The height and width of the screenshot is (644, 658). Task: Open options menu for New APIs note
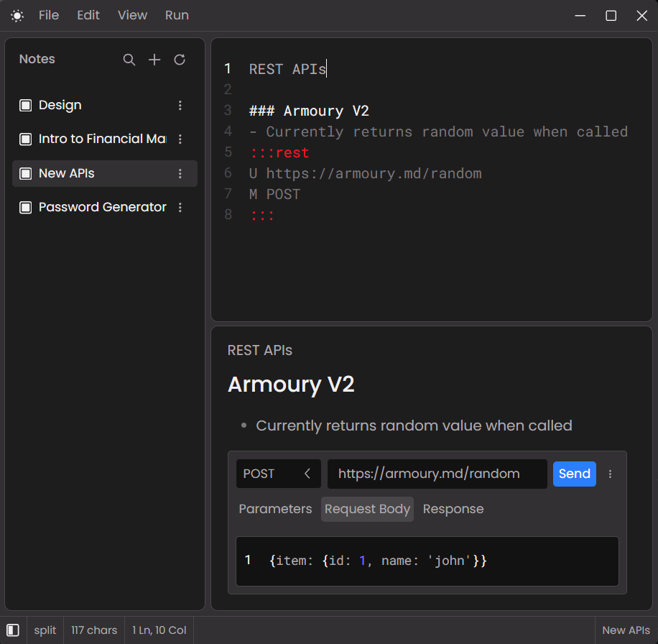(180, 173)
